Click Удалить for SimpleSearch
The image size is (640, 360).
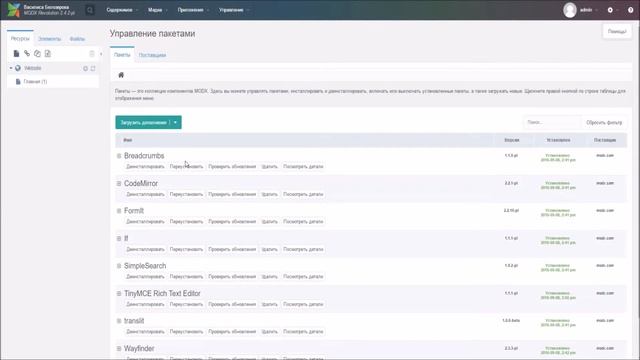[269, 277]
